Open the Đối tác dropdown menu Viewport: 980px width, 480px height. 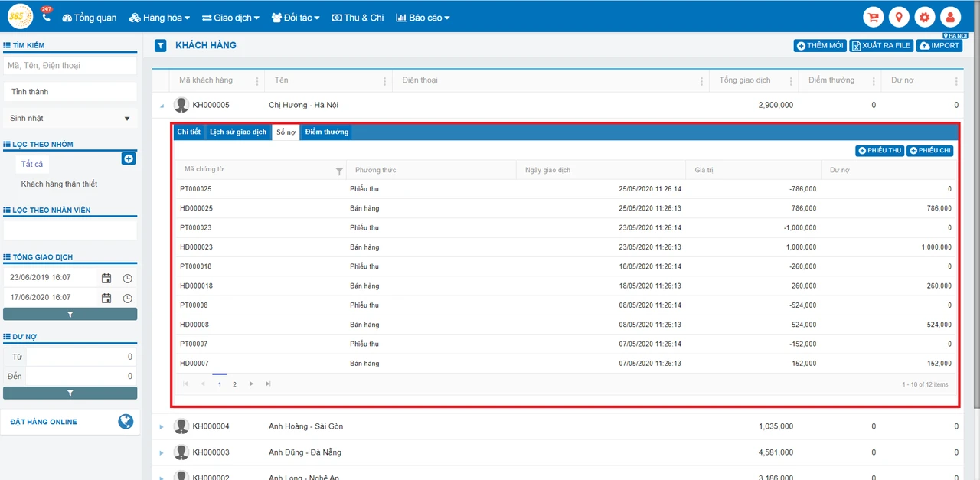point(296,17)
